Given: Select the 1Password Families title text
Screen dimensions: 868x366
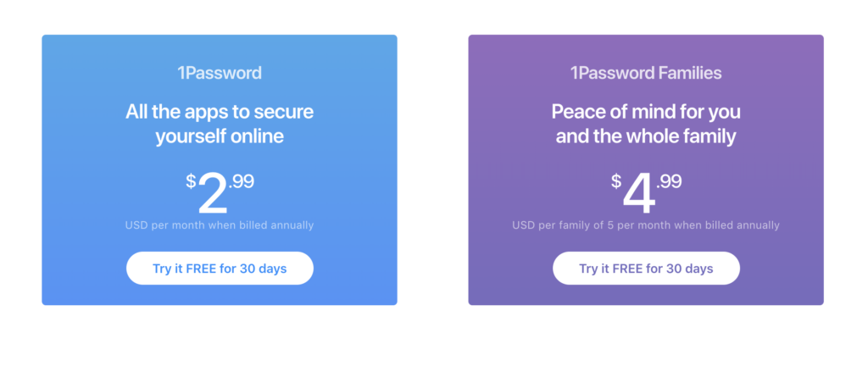Looking at the screenshot, I should click(646, 73).
